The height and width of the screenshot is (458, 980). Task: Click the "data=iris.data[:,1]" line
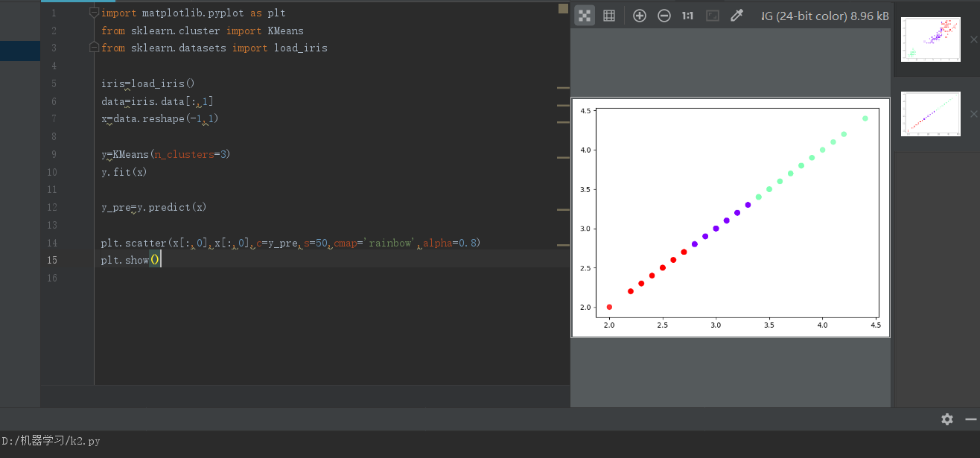157,101
